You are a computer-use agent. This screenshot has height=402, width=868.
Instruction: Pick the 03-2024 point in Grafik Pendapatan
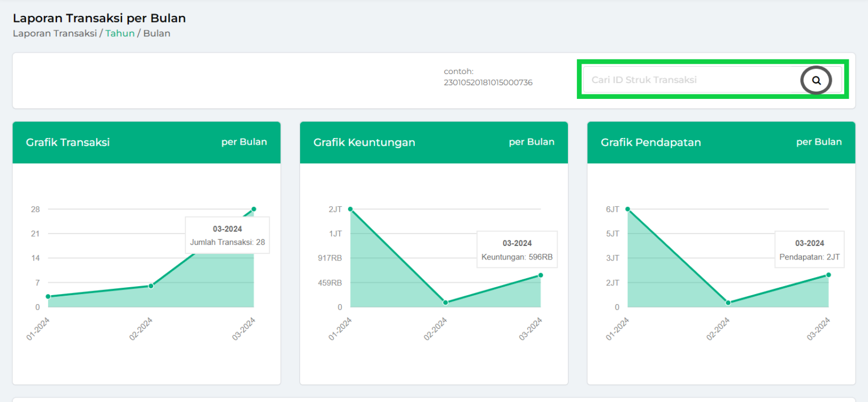[828, 275]
